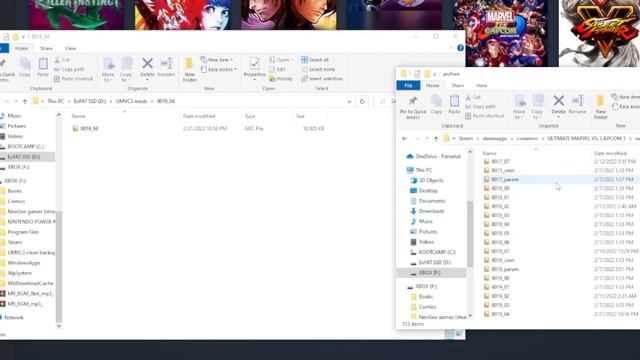The image size is (640, 360).
Task: Expand the Copy to menu in 0019_04 window
Action: [x=126, y=70]
